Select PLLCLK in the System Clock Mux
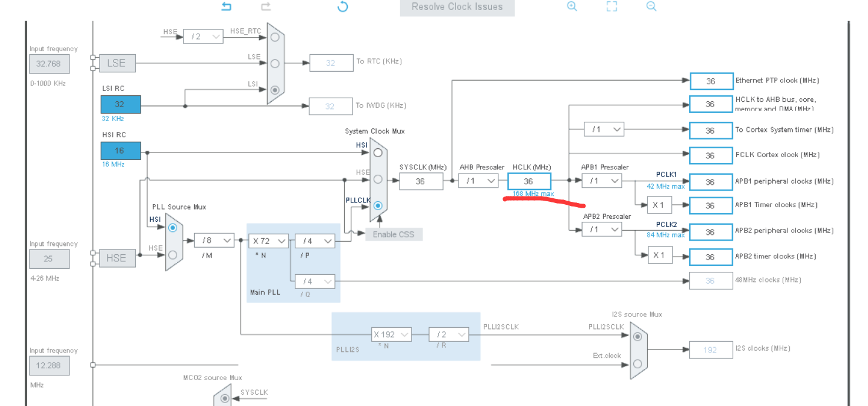Screen dimensions: 868x406 pyautogui.click(x=378, y=206)
